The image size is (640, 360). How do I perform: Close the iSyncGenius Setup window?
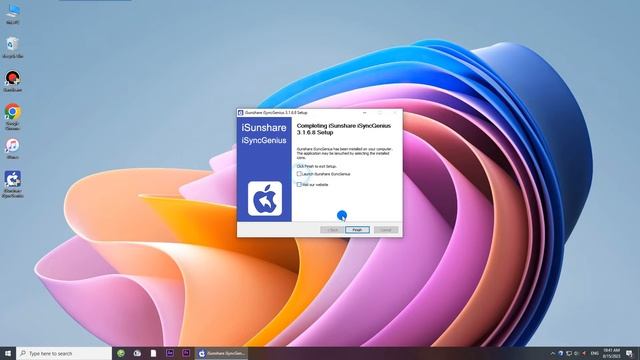pos(395,113)
